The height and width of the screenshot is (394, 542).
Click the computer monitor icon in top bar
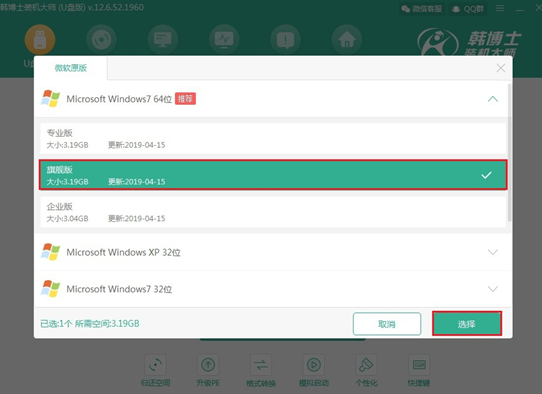(x=162, y=40)
